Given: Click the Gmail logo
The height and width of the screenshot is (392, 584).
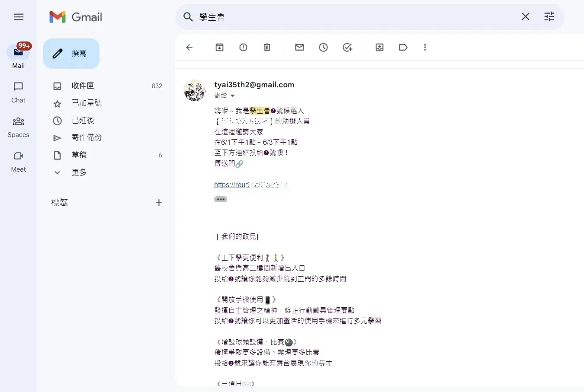Looking at the screenshot, I should [x=76, y=17].
